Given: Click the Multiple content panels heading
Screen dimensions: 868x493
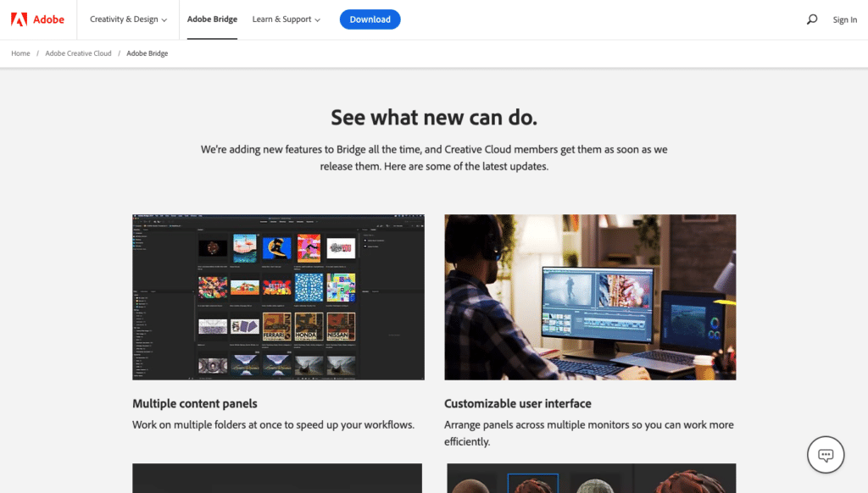Looking at the screenshot, I should [195, 403].
